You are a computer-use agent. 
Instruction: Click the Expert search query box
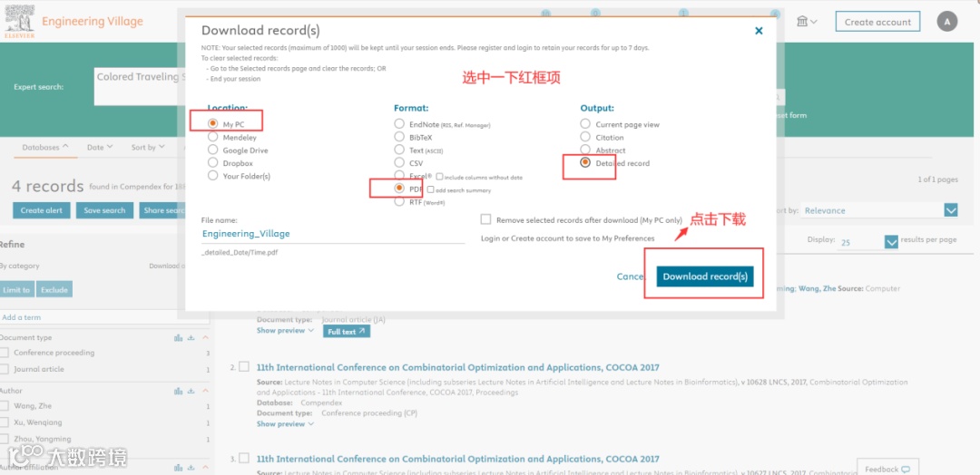pos(140,87)
